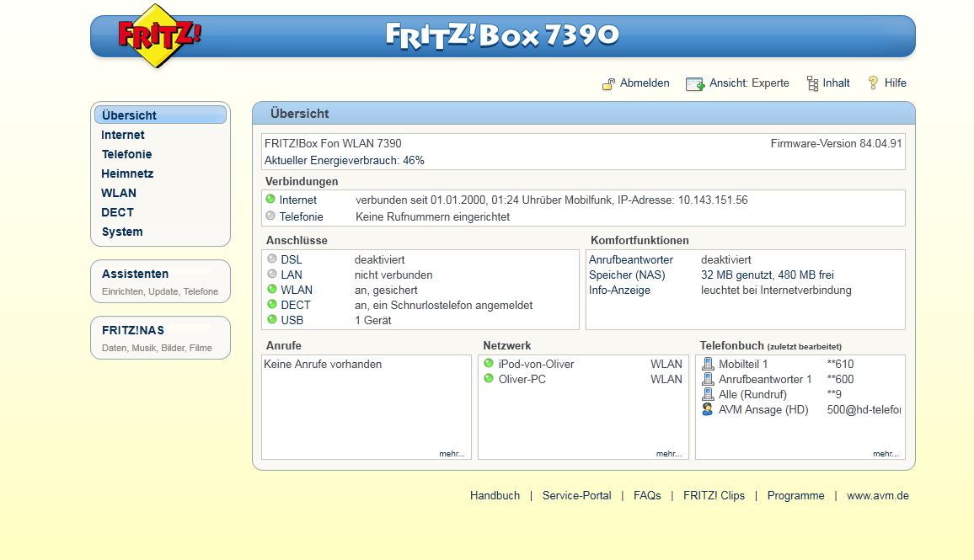Open the FRITZ! Clips footer link
The width and height of the screenshot is (974, 560).
(714, 495)
